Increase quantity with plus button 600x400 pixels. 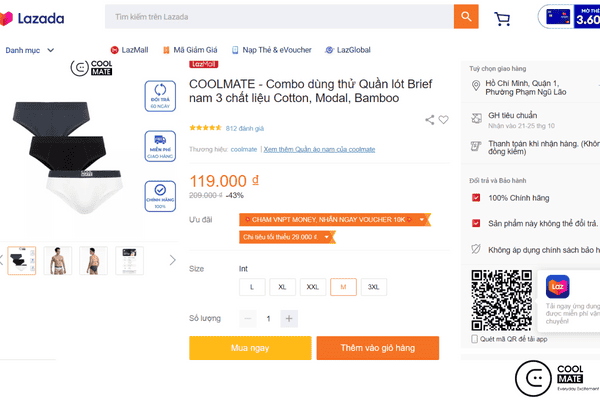point(289,318)
